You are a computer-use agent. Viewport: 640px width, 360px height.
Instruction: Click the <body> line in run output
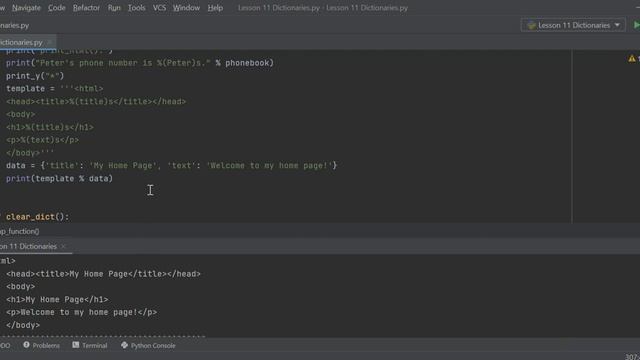click(20, 287)
